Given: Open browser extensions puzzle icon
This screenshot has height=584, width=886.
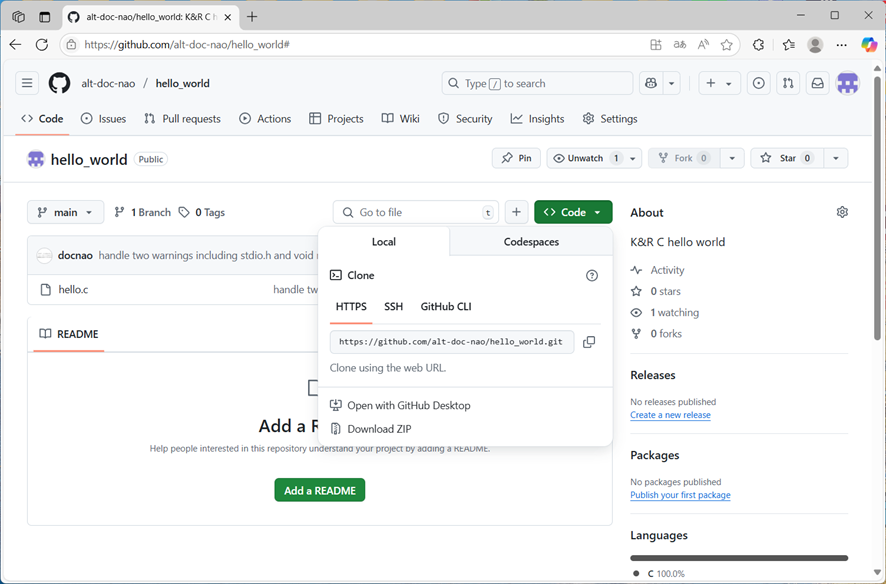Looking at the screenshot, I should pyautogui.click(x=758, y=45).
